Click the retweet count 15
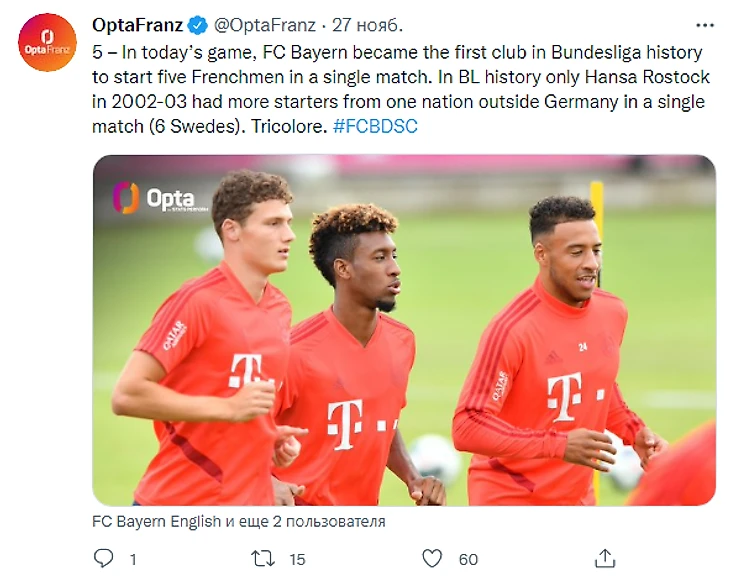Viewport: 730px width, 584px height. [297, 559]
